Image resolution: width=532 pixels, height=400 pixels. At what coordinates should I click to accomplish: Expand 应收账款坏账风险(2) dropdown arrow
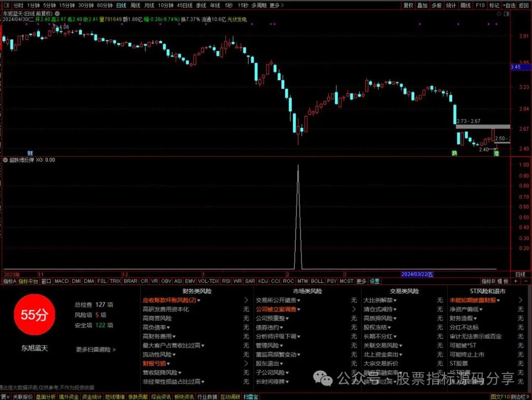(199, 300)
